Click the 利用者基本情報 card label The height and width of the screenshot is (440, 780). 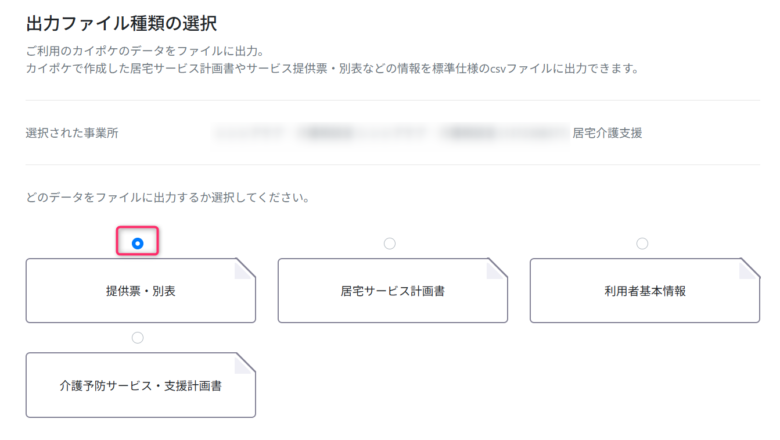coord(645,291)
